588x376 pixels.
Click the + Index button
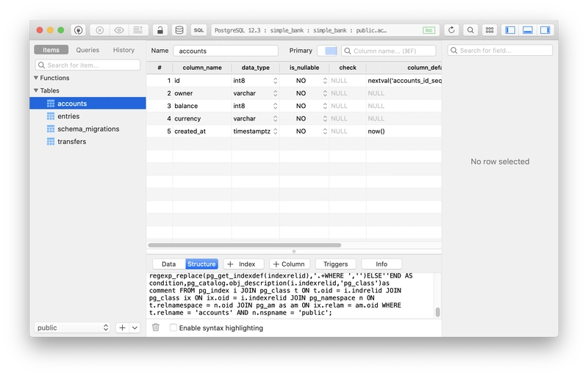pos(244,264)
